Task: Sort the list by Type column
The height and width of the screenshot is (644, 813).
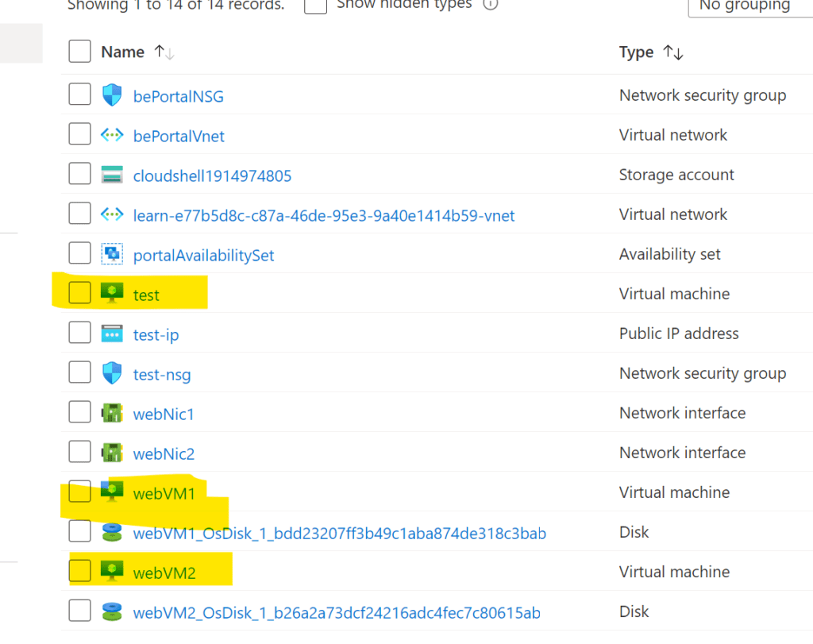Action: 635,51
